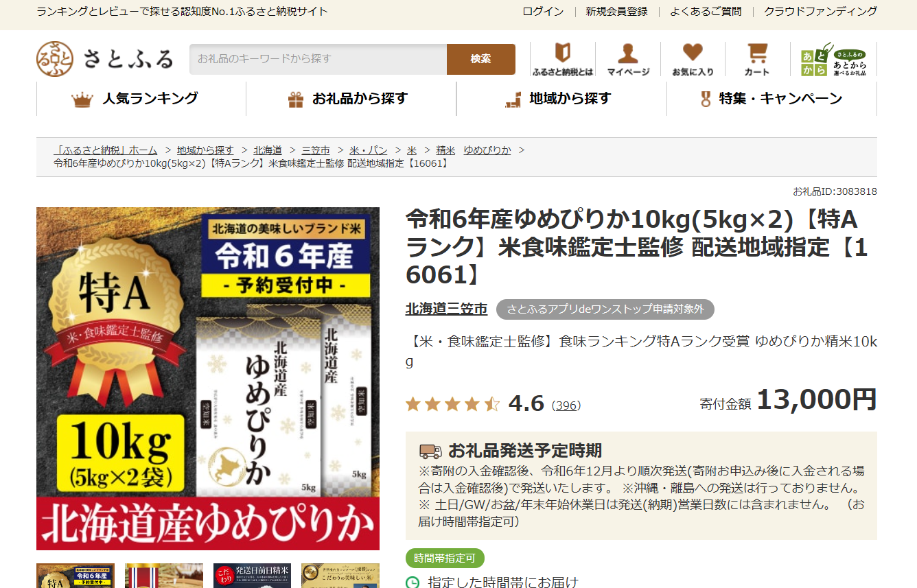
Task: Click さとふるアプリdeワンストップ申請対象外 badge
Action: click(x=605, y=309)
